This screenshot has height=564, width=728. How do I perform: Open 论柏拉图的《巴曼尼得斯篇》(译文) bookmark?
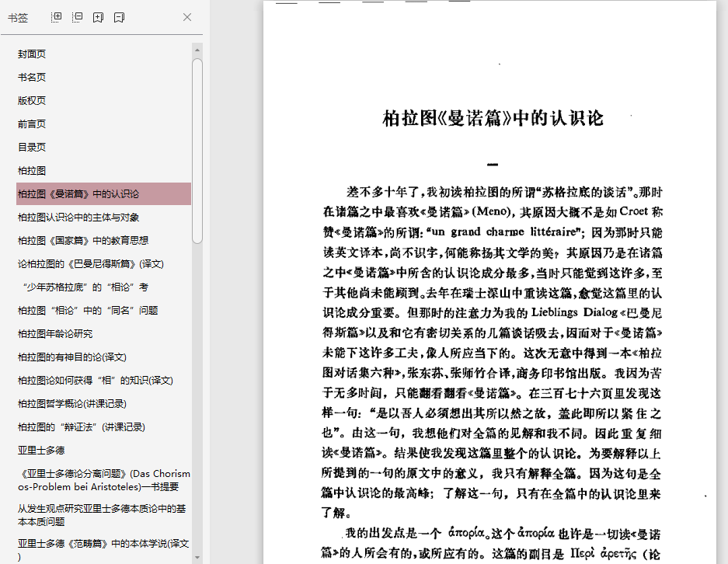[91, 263]
